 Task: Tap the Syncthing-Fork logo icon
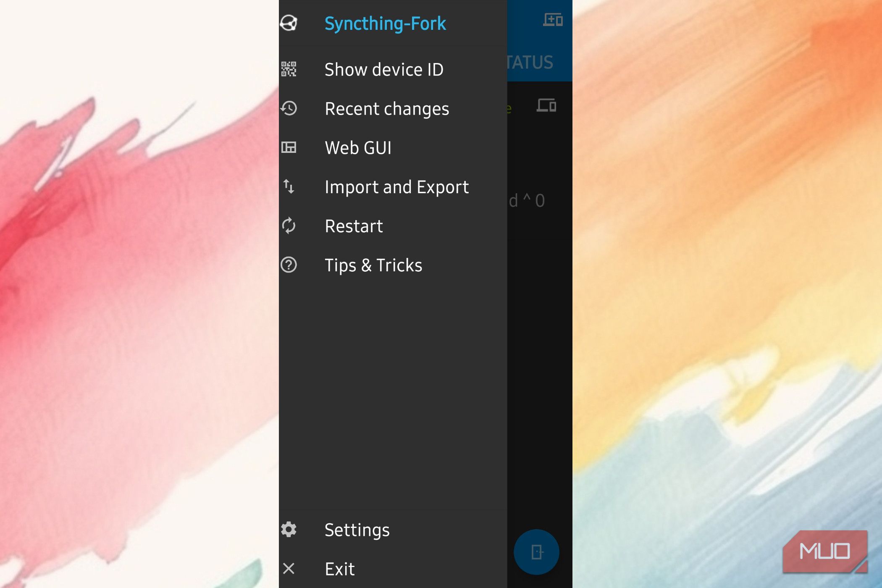point(289,23)
